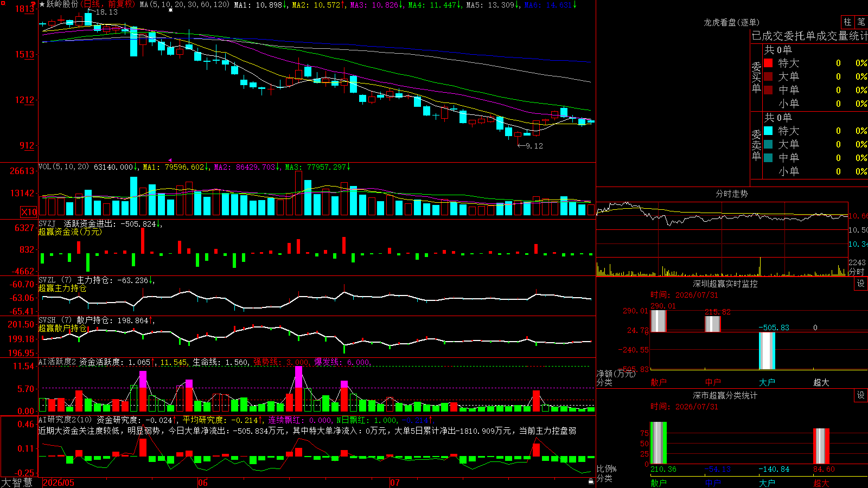Click the 散户 bar above 210.36 in 分类统计
Screen dimensions: 868x488
(659, 443)
